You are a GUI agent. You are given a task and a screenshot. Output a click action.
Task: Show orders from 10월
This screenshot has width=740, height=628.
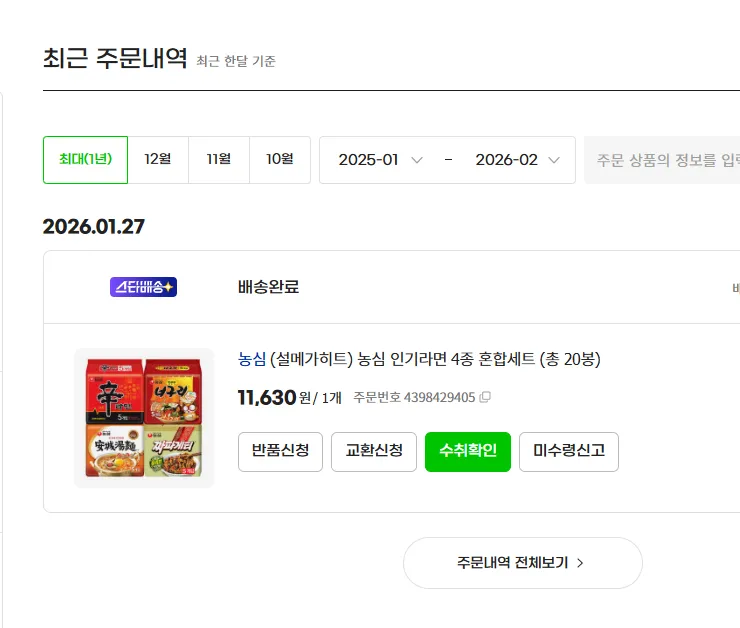pyautogui.click(x=280, y=160)
